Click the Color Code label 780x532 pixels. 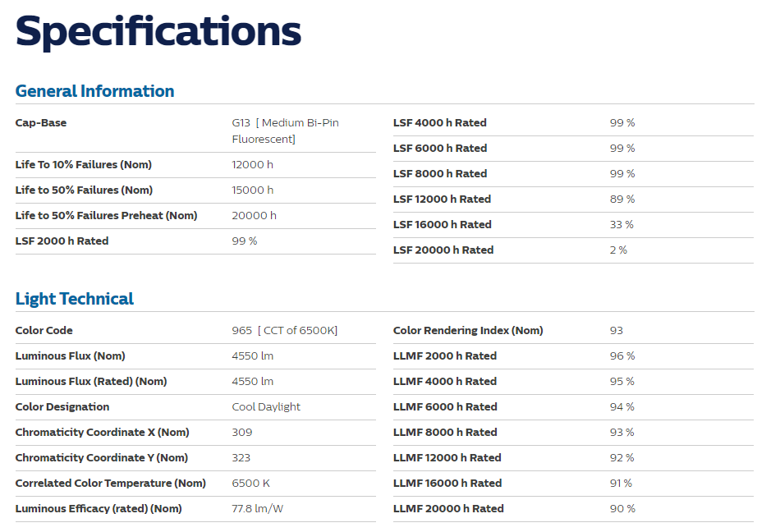click(x=44, y=331)
